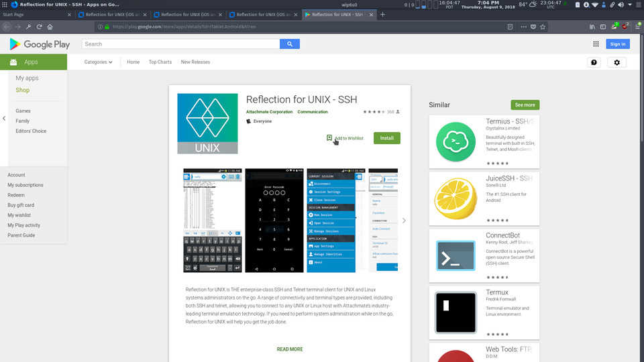Open new browser tab with plus
644x362 pixels.
coord(383,14)
